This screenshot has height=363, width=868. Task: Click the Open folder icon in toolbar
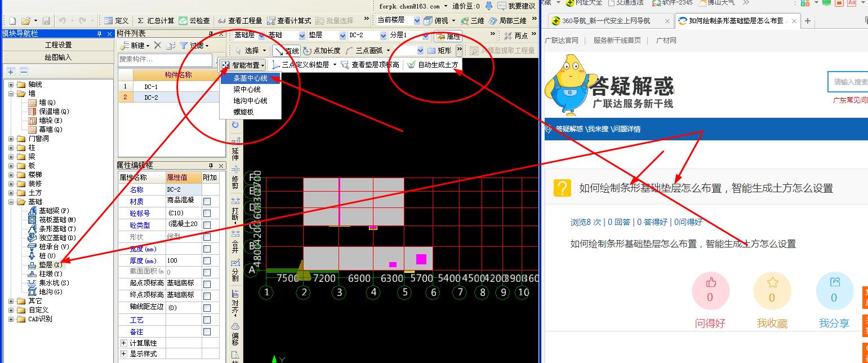tap(25, 20)
